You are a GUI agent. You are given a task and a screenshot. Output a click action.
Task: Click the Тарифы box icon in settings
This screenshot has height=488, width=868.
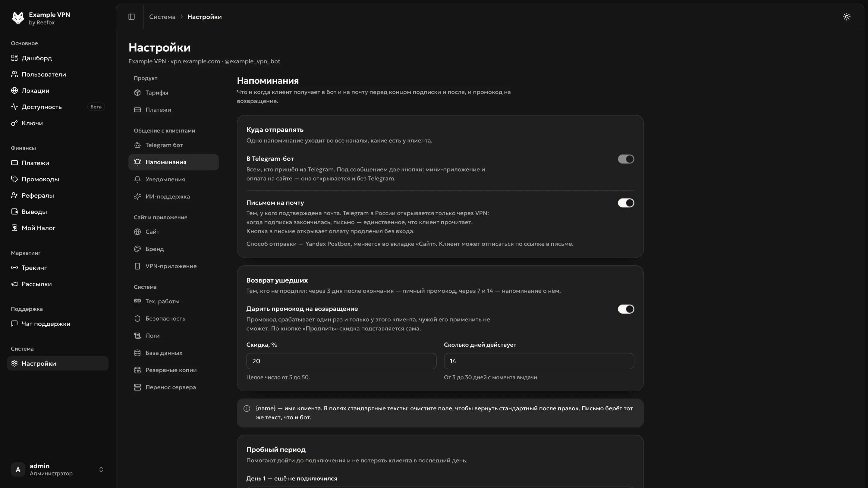137,92
